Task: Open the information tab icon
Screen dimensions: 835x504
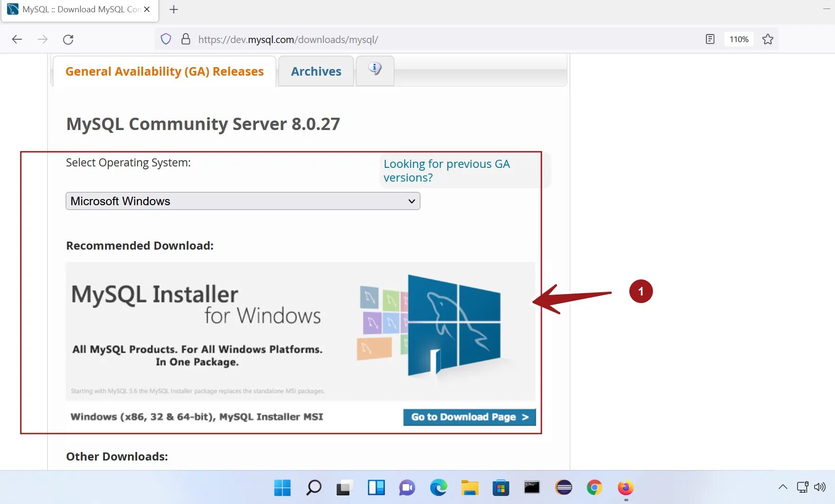Action: (x=375, y=70)
